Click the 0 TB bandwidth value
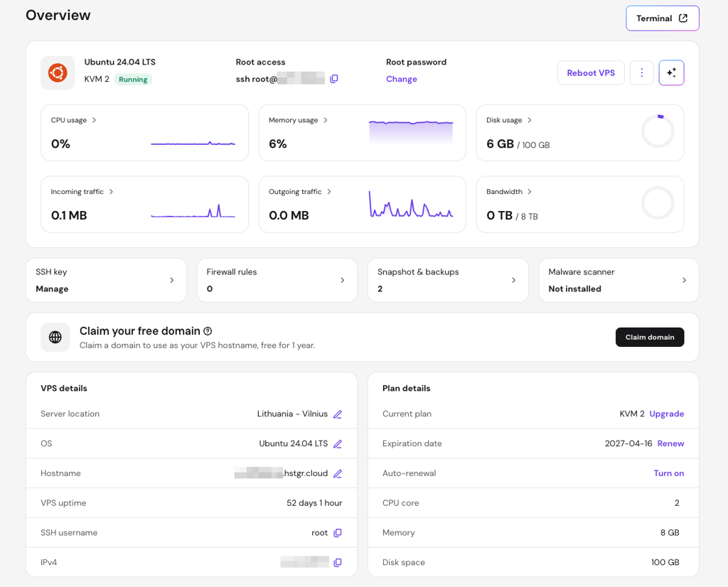728x587 pixels. pos(499,216)
